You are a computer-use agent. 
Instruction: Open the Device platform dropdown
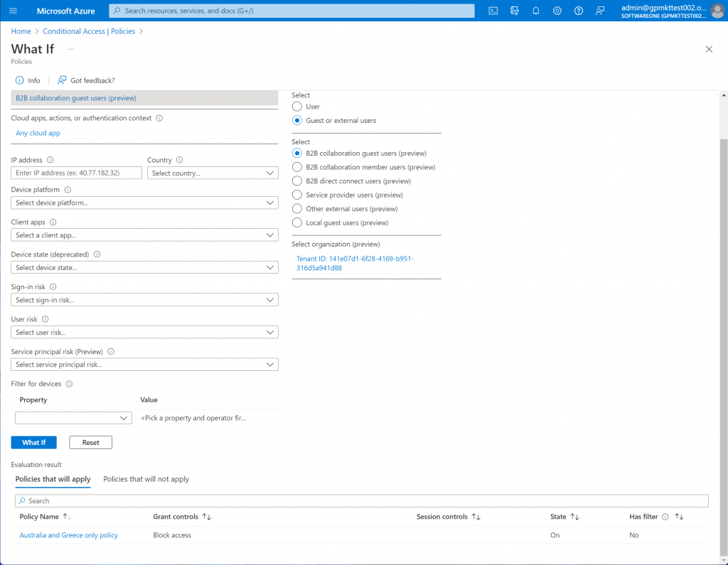pos(144,203)
